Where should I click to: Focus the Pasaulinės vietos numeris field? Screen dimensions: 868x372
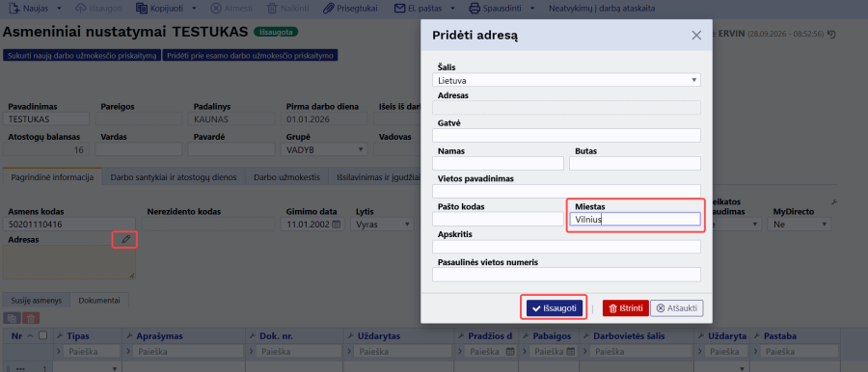(x=566, y=275)
